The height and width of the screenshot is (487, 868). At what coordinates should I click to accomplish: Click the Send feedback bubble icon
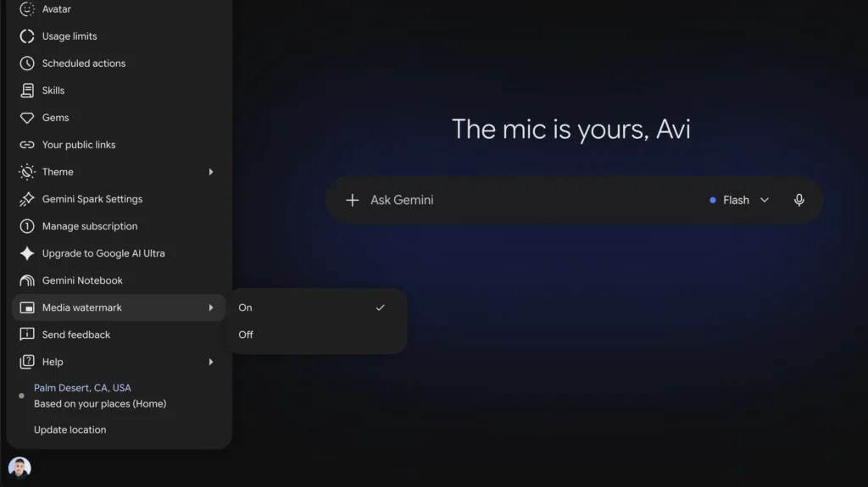pyautogui.click(x=26, y=335)
